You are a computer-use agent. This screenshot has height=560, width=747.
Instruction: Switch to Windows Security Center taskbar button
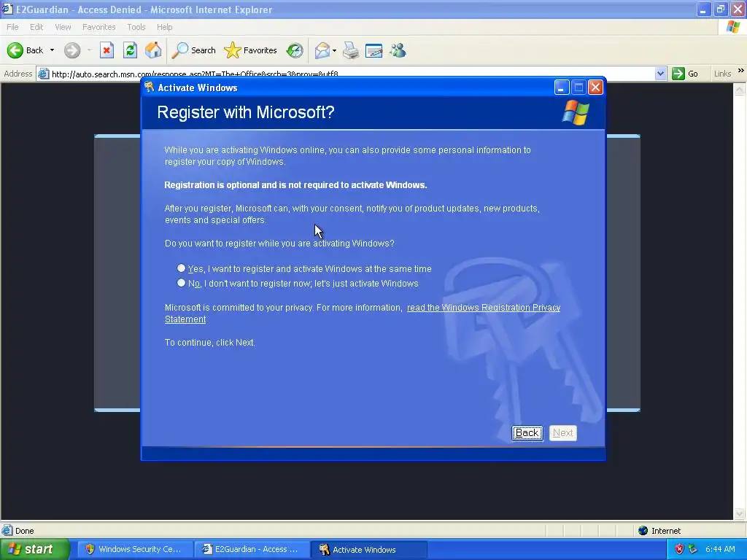click(x=134, y=549)
